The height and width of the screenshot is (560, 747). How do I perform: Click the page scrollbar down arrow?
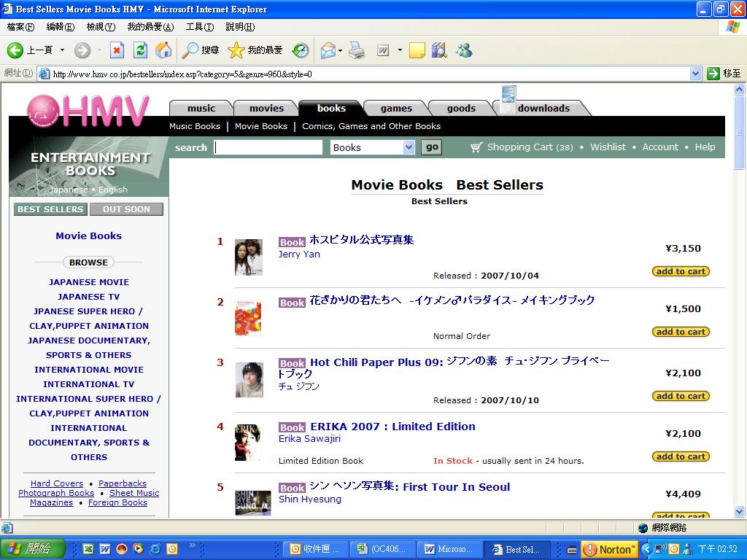coord(740,512)
